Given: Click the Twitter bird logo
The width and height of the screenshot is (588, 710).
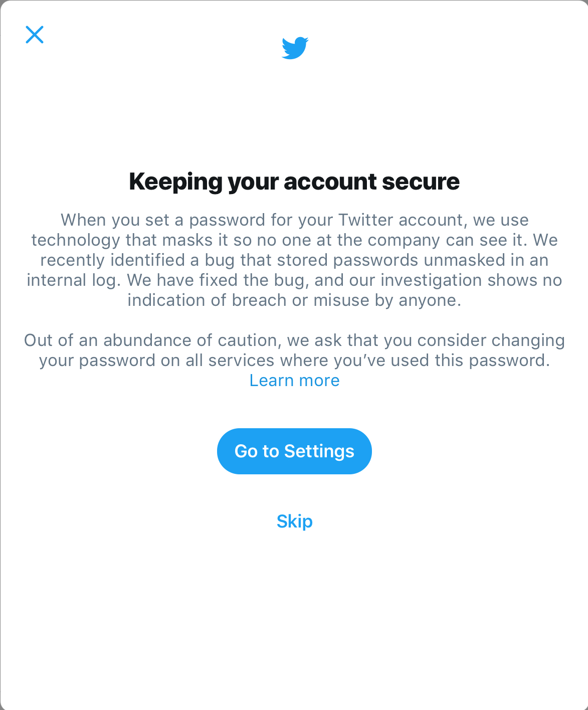Looking at the screenshot, I should (295, 48).
